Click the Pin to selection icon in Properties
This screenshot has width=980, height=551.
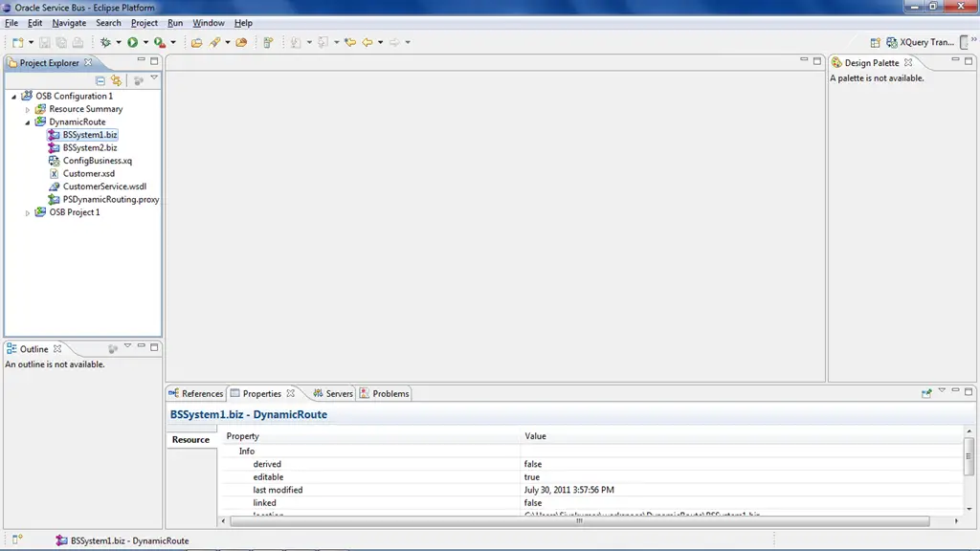click(x=926, y=393)
